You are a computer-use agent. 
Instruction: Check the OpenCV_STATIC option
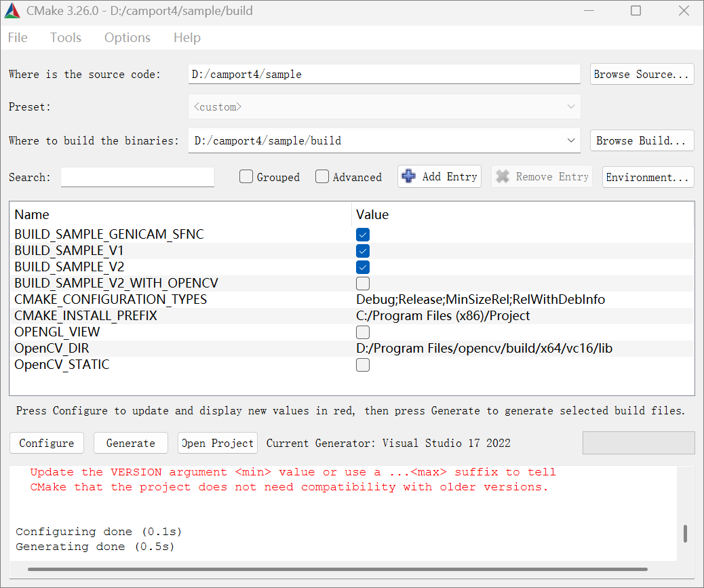[x=363, y=365]
